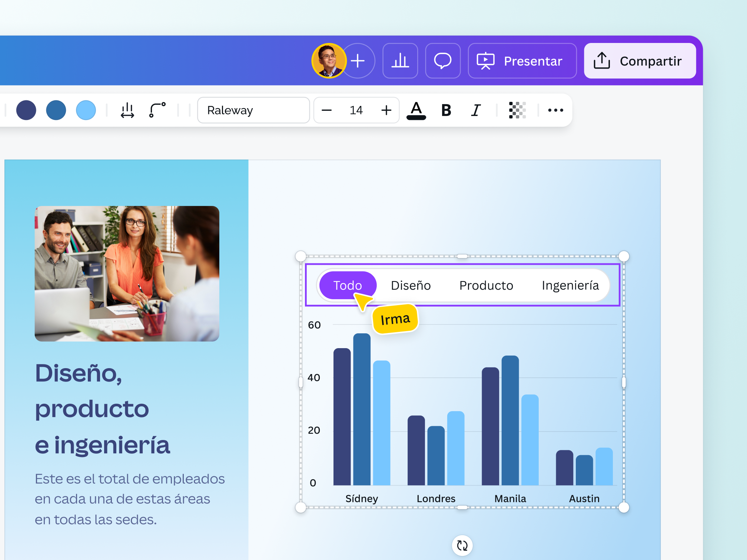Image resolution: width=747 pixels, height=560 pixels.
Task: Click the top-middle chart resize handle
Action: pos(462,256)
